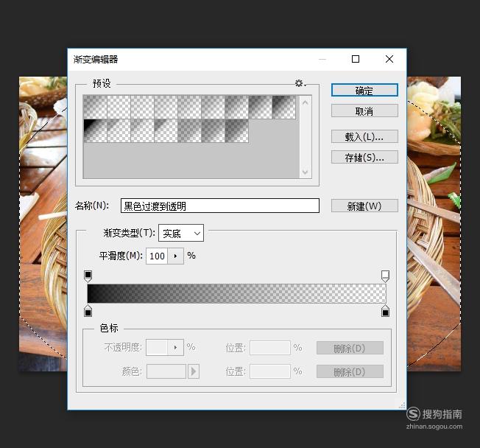Click the gradient preview bar

[236, 293]
